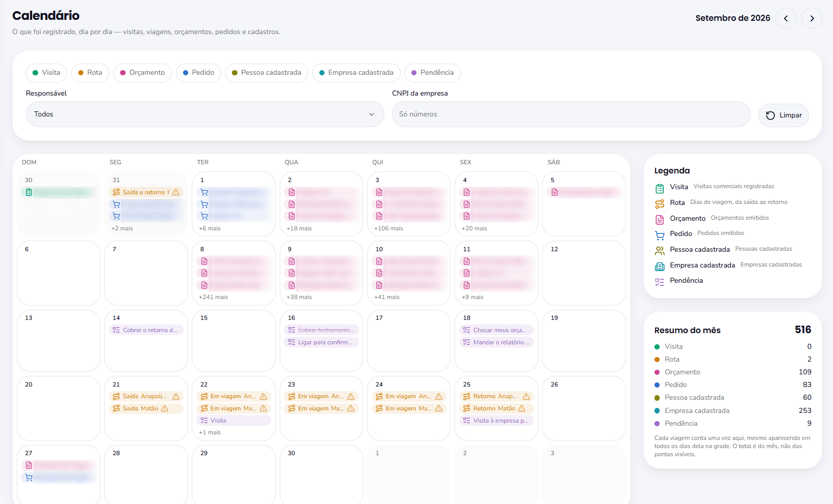Image resolution: width=833 pixels, height=504 pixels.
Task: Open 'Saída e retorno' event on day 31
Action: [146, 192]
